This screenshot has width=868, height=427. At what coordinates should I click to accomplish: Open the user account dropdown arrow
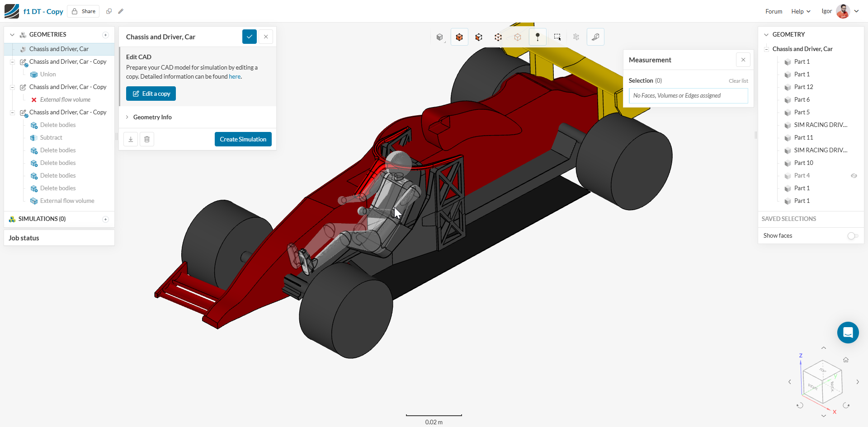pyautogui.click(x=856, y=11)
